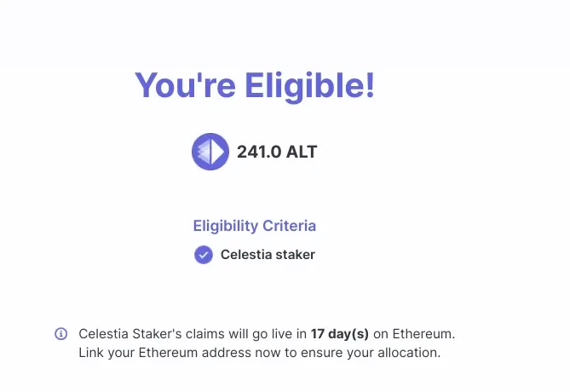This screenshot has height=392, width=570.
Task: Click the word "Eligible!" in the heading
Action: (310, 86)
